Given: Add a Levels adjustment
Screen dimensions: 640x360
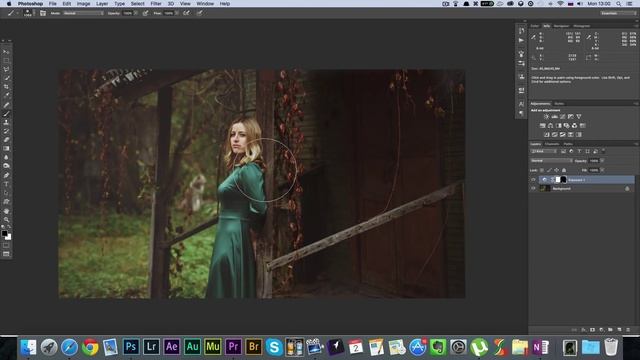Looking at the screenshot, I should (555, 116).
